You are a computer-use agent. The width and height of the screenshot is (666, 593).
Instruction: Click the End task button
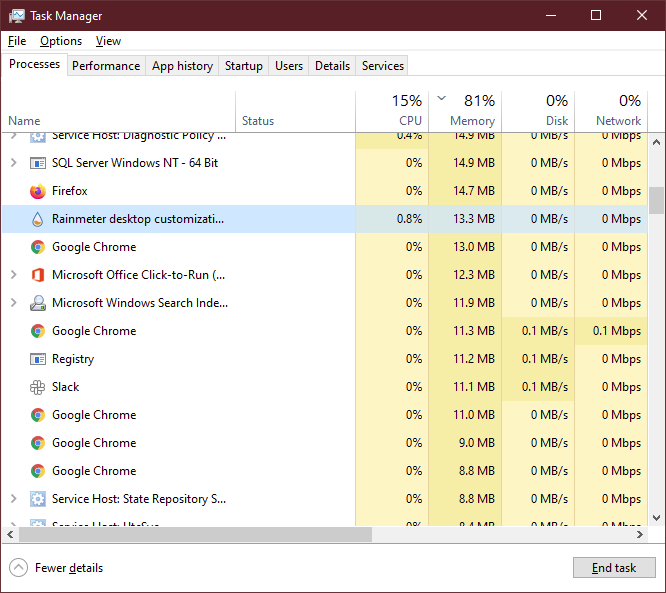(614, 568)
